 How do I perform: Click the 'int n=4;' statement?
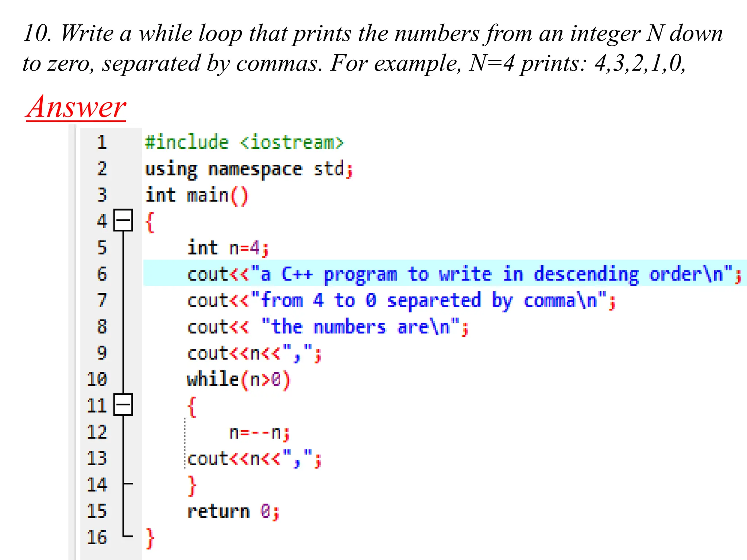pyautogui.click(x=228, y=248)
